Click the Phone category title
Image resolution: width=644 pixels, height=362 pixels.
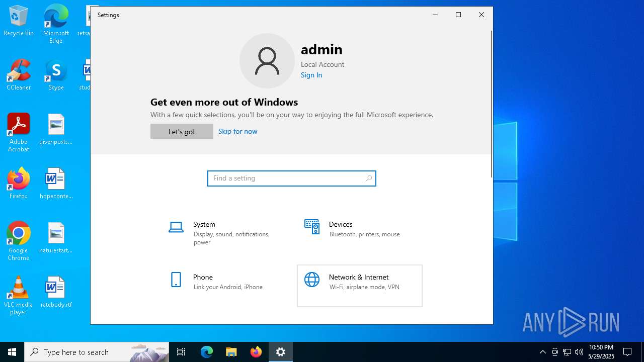(x=203, y=277)
